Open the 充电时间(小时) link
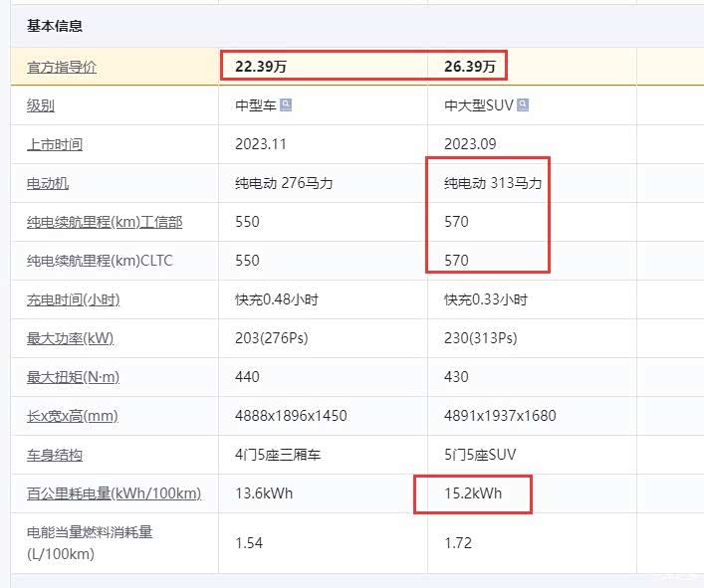Viewport: 704px width, 588px height. tap(73, 299)
